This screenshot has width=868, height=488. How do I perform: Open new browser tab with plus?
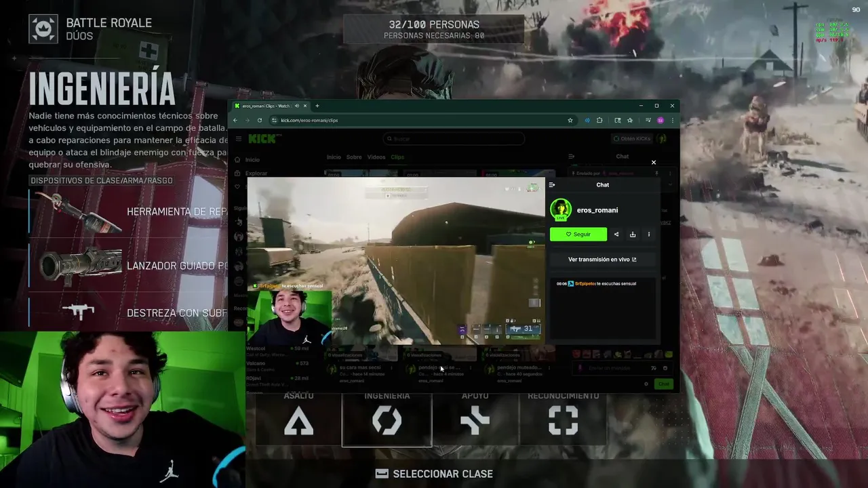[317, 106]
